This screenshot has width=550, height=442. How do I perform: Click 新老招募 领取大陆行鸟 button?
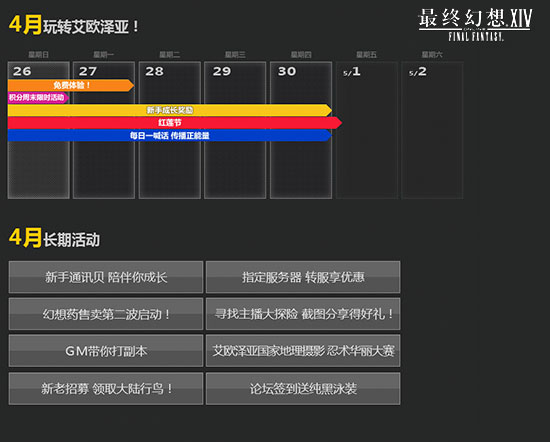106,389
